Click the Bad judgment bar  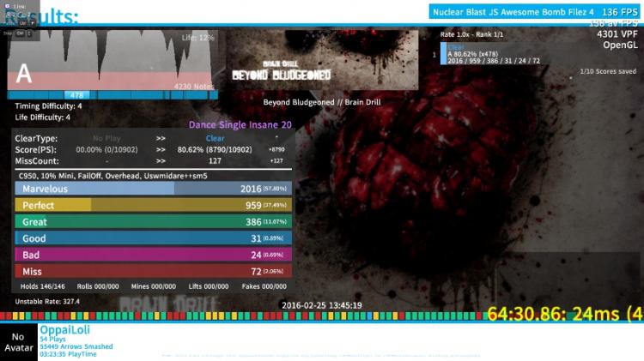[153, 255]
